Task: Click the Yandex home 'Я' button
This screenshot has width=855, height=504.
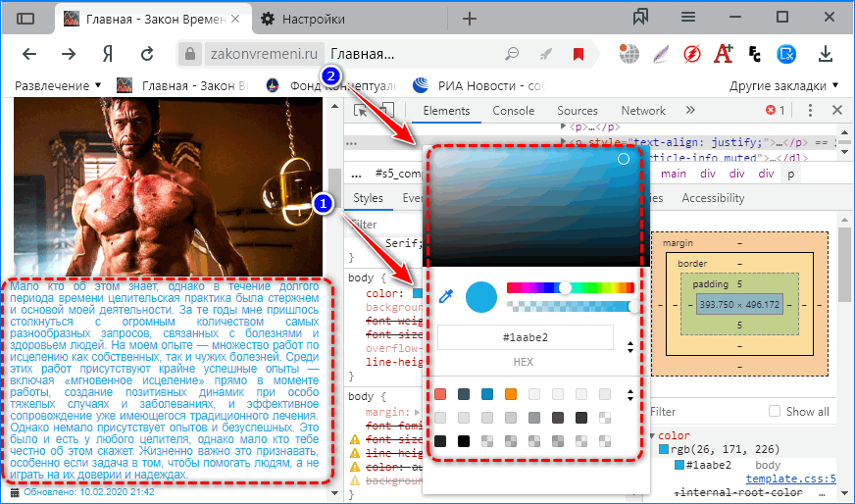Action: pos(108,53)
